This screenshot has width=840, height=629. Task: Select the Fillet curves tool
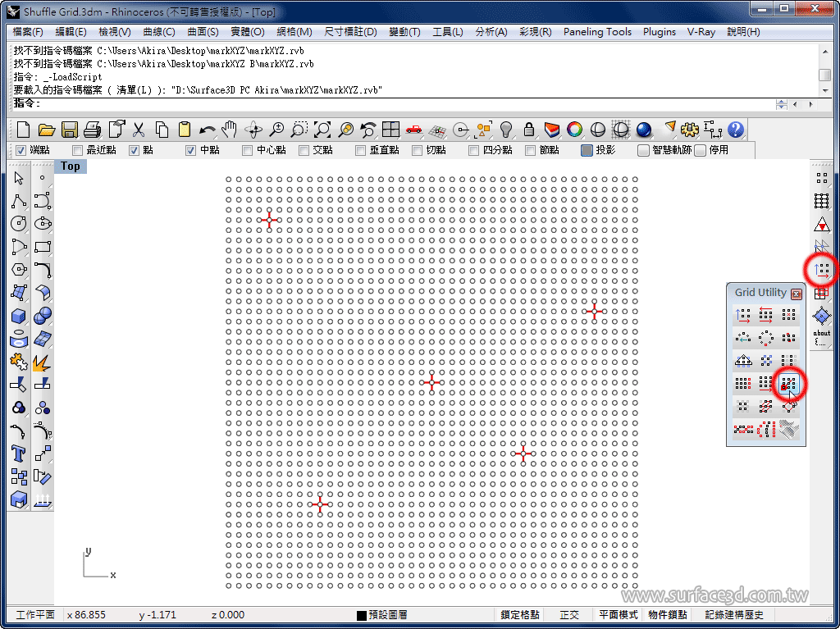pyautogui.click(x=43, y=270)
